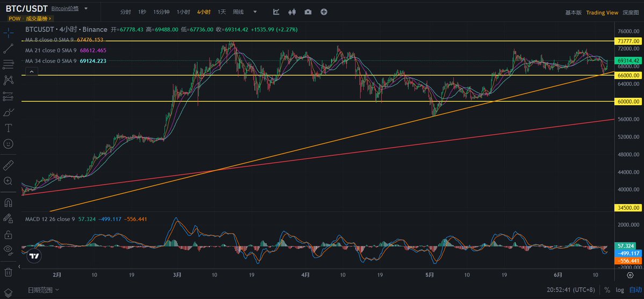Image resolution: width=644 pixels, height=299 pixels.
Task: Select the trend line drawing tool
Action: pyautogui.click(x=8, y=48)
